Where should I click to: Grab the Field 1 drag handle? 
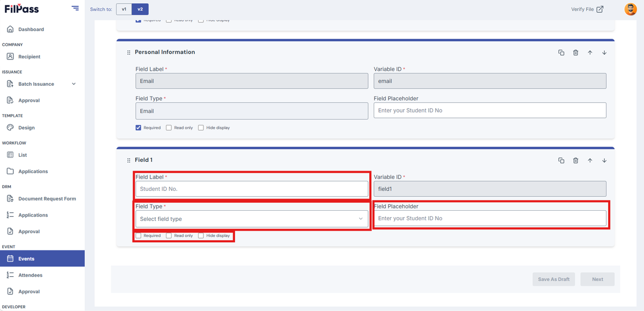tap(129, 160)
